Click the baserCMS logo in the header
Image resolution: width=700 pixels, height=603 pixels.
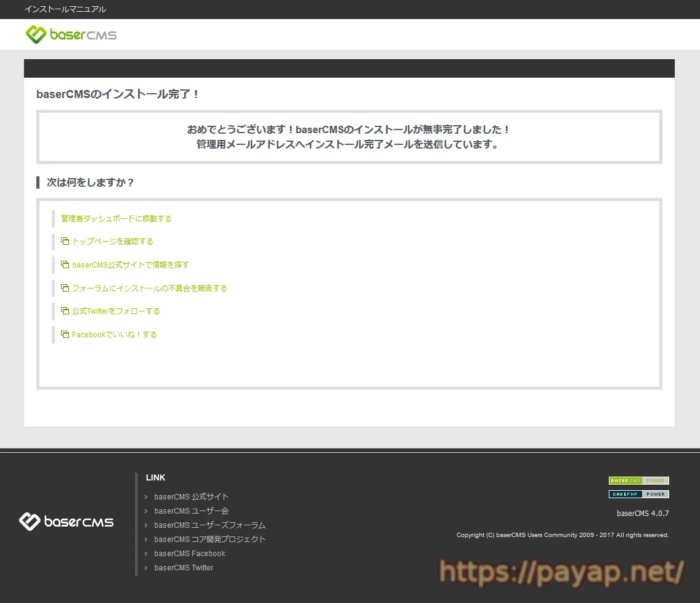tap(71, 35)
